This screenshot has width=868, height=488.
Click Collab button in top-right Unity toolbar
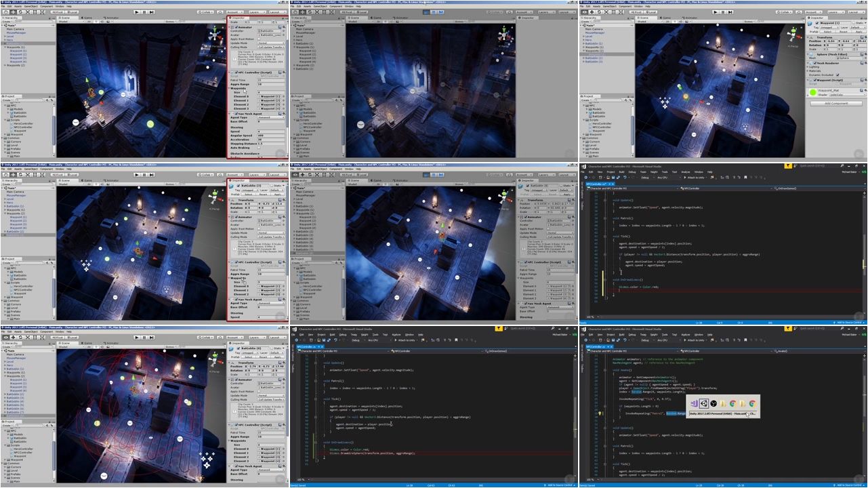pyautogui.click(x=784, y=12)
